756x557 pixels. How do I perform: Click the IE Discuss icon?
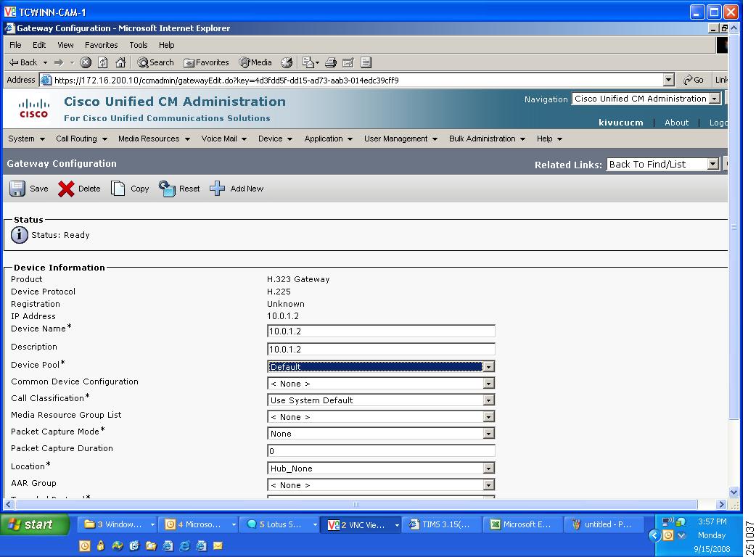[366, 62]
